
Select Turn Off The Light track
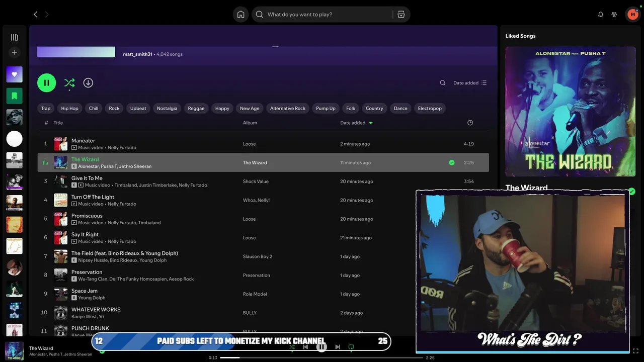[x=93, y=197]
